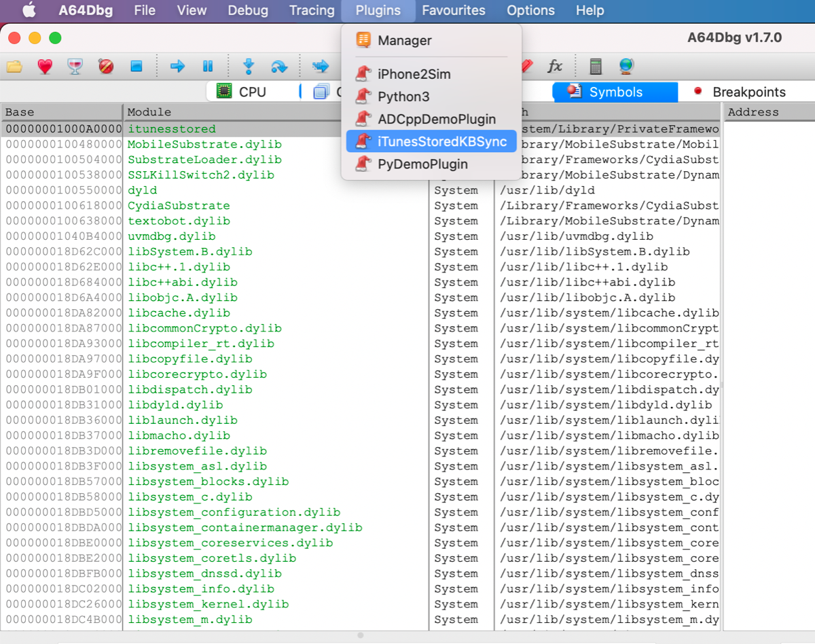
Task: Run the ADCppDemoPlugin plugin
Action: 431,119
